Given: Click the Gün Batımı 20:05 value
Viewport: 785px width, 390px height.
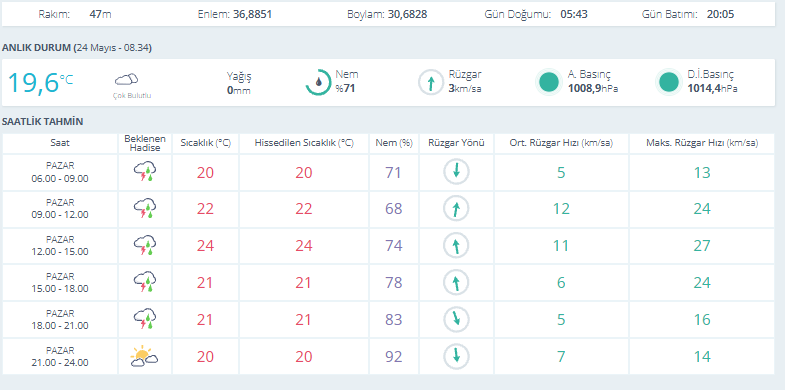Looking at the screenshot, I should (x=720, y=14).
